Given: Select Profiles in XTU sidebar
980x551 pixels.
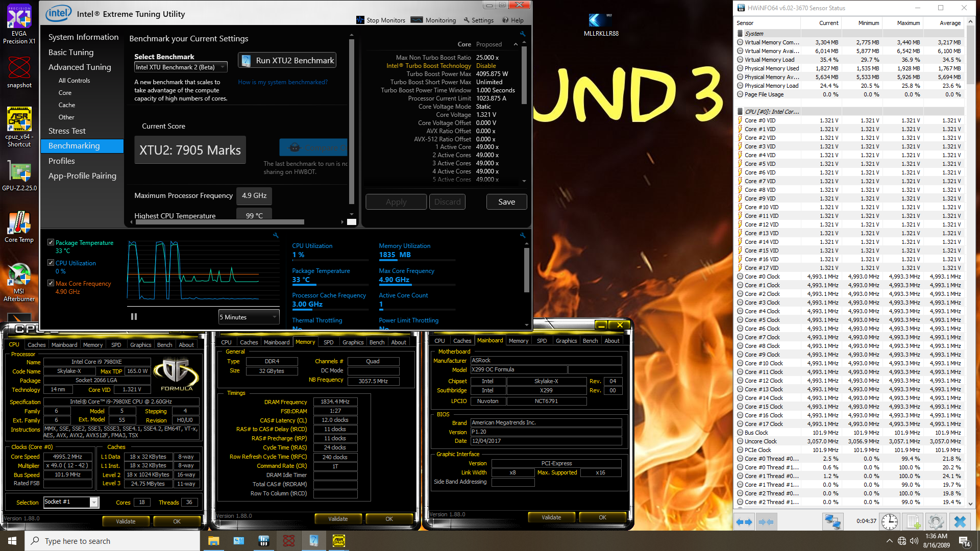Looking at the screenshot, I should pyautogui.click(x=62, y=161).
